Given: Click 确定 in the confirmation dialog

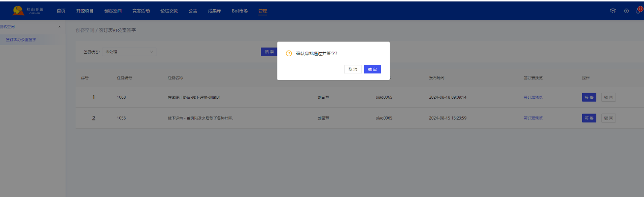Looking at the screenshot, I should [x=372, y=69].
